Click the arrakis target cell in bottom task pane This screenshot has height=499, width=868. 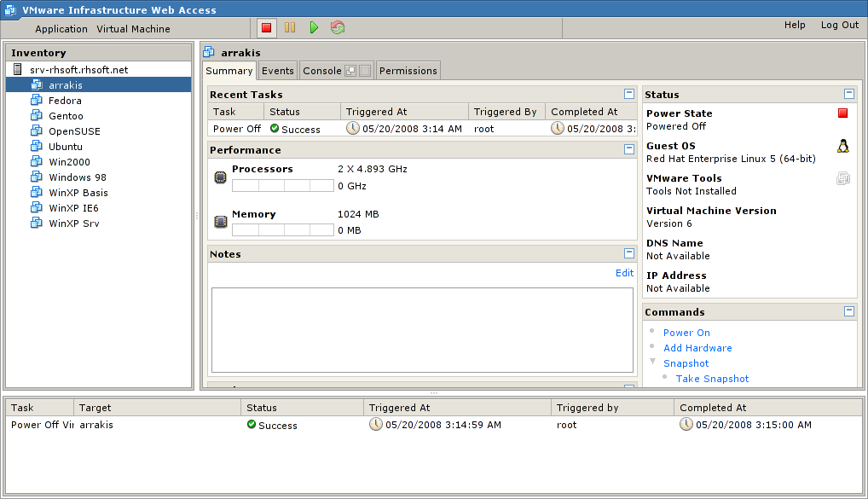point(96,425)
